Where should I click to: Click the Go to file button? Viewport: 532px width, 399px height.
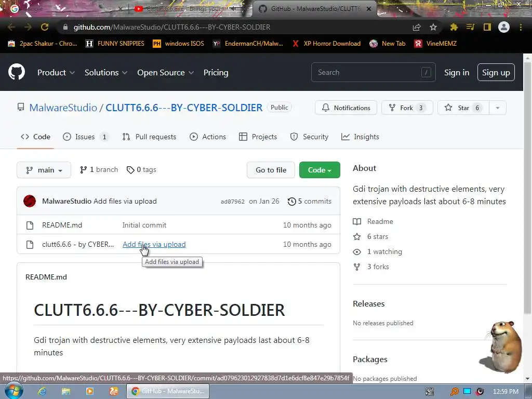[x=271, y=170]
